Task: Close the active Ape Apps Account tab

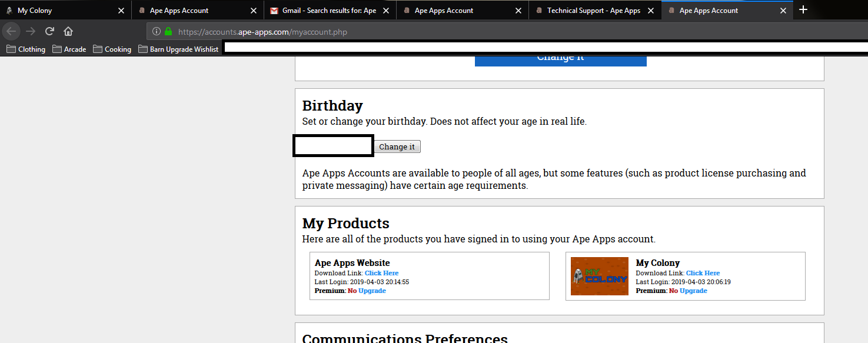Action: coord(783,11)
